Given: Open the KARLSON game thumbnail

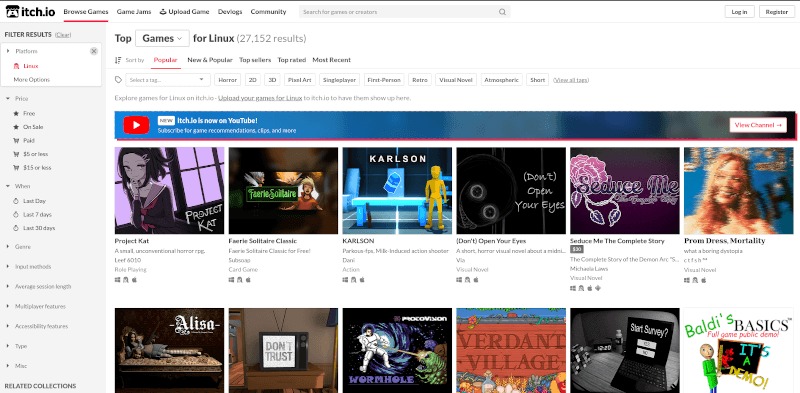Looking at the screenshot, I should pyautogui.click(x=397, y=190).
